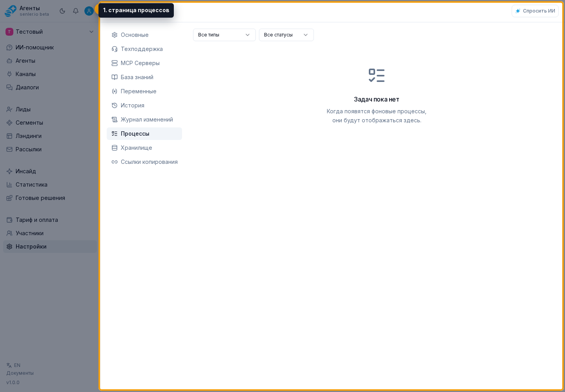The height and width of the screenshot is (392, 565).
Task: Open the user profile avatar icon
Action: (89, 11)
